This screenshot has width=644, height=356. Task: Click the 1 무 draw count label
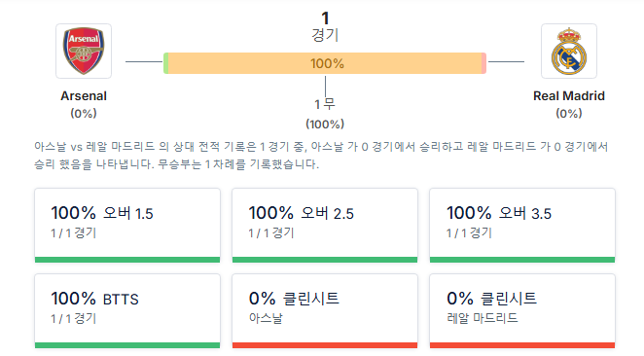(325, 104)
